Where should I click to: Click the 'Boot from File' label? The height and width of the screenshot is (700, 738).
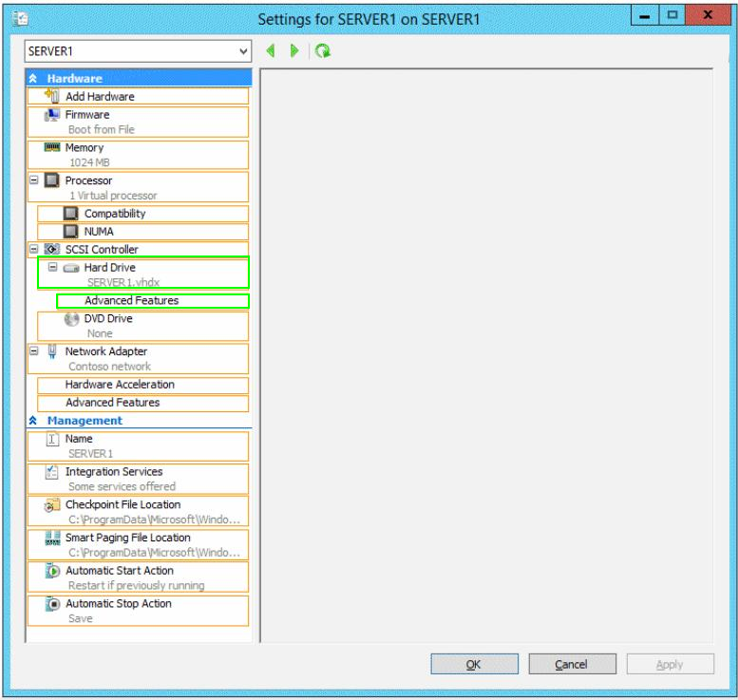point(102,129)
